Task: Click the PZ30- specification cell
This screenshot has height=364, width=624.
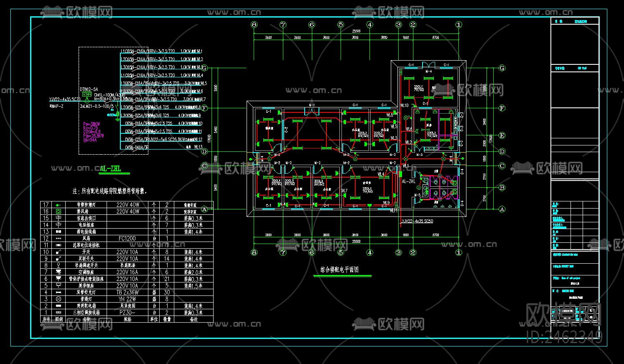Action: tap(127, 312)
